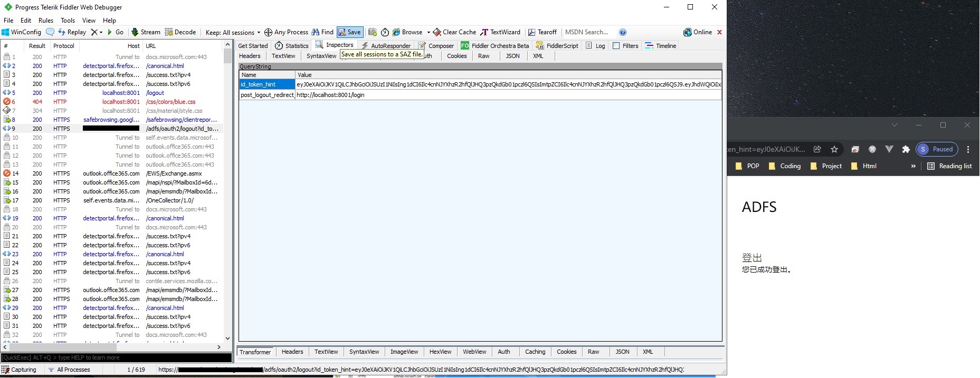Open the Coding bookmark folder

(785, 166)
